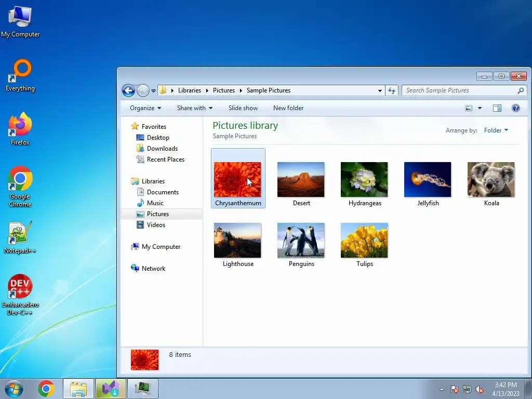Open the Videos library
The height and width of the screenshot is (399, 532).
click(151, 224)
